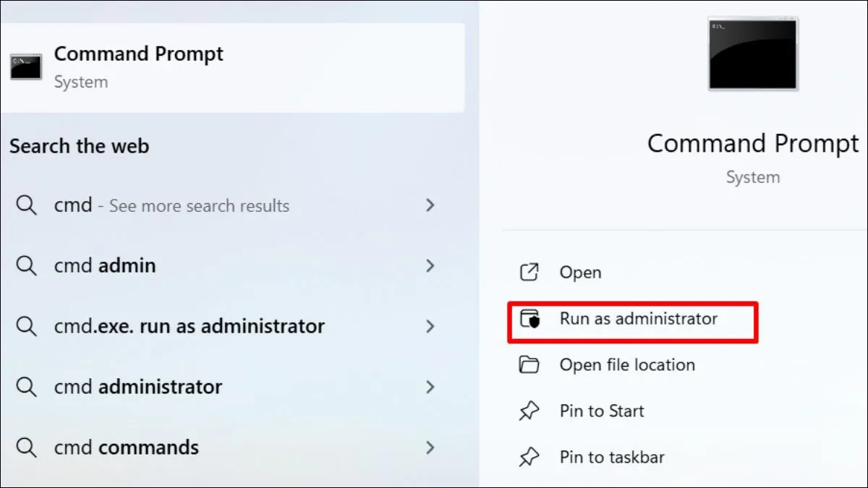Open the Command Prompt file location
The image size is (868, 488).
click(627, 365)
